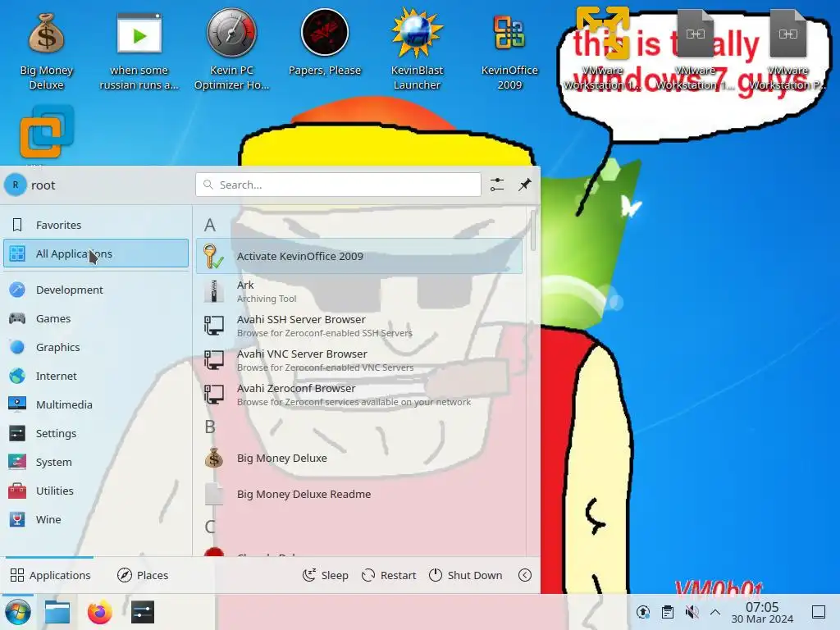Open the launcher configure sliders icon
The width and height of the screenshot is (840, 630).
click(497, 185)
